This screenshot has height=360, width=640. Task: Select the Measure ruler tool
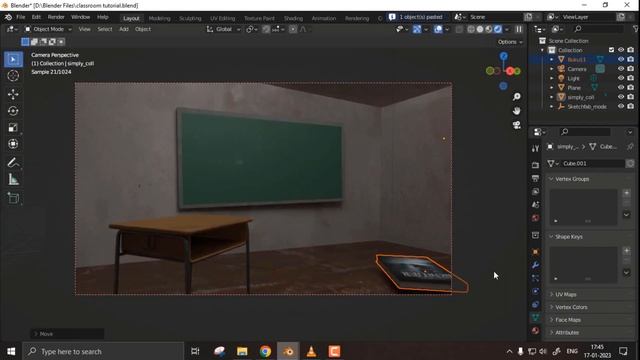pos(13,180)
